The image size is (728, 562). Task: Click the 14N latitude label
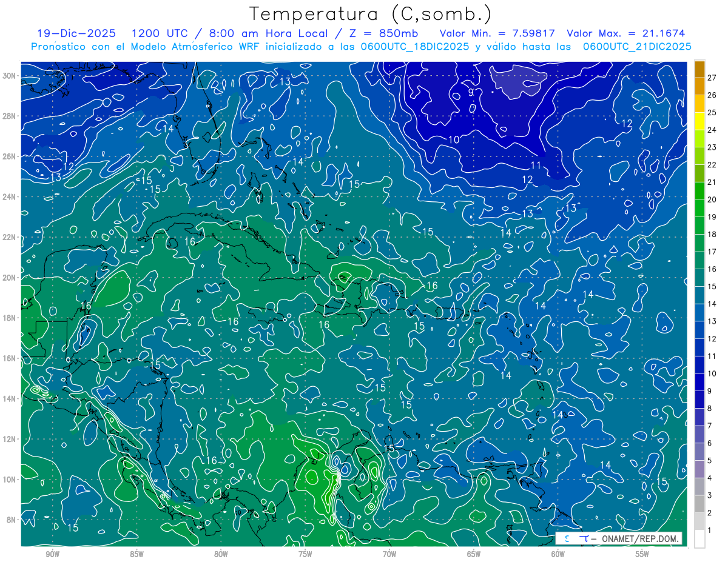(x=9, y=398)
